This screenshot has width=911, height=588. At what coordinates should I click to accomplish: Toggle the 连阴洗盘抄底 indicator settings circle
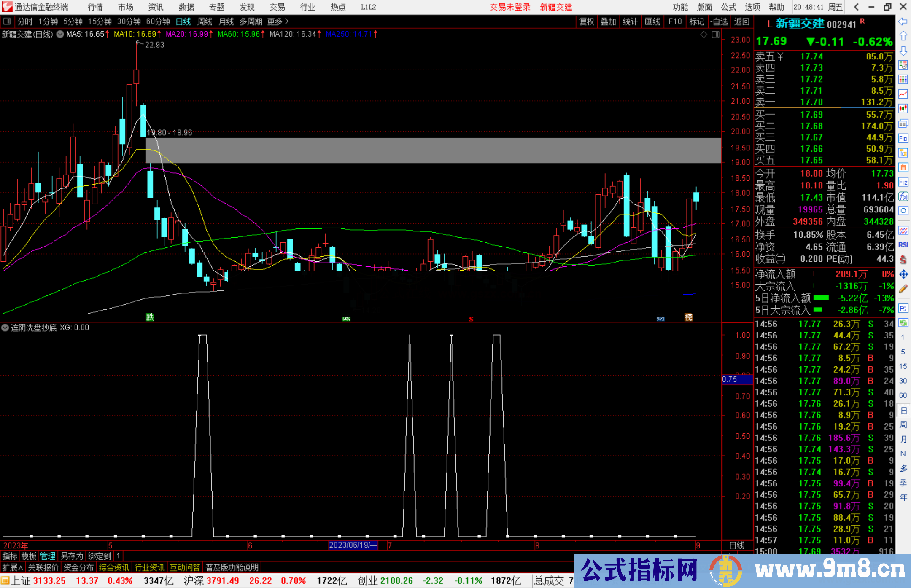5,328
